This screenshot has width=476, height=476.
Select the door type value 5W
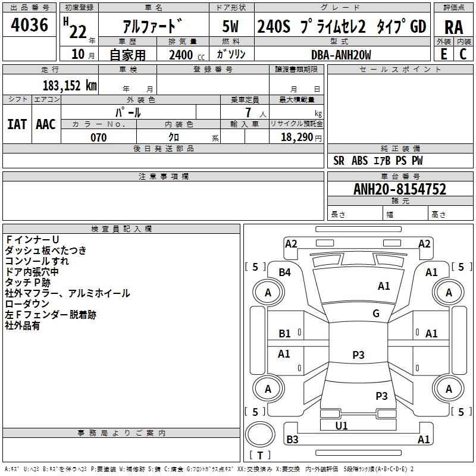[231, 26]
